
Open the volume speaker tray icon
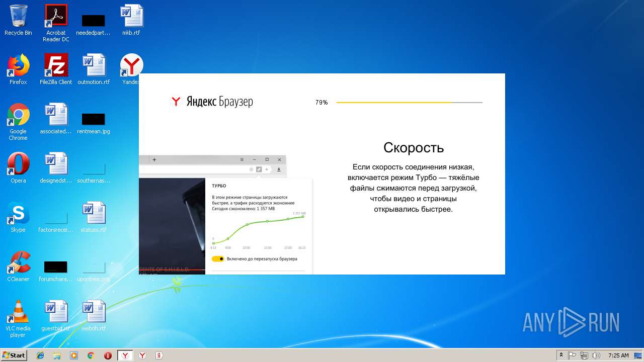[596, 355]
